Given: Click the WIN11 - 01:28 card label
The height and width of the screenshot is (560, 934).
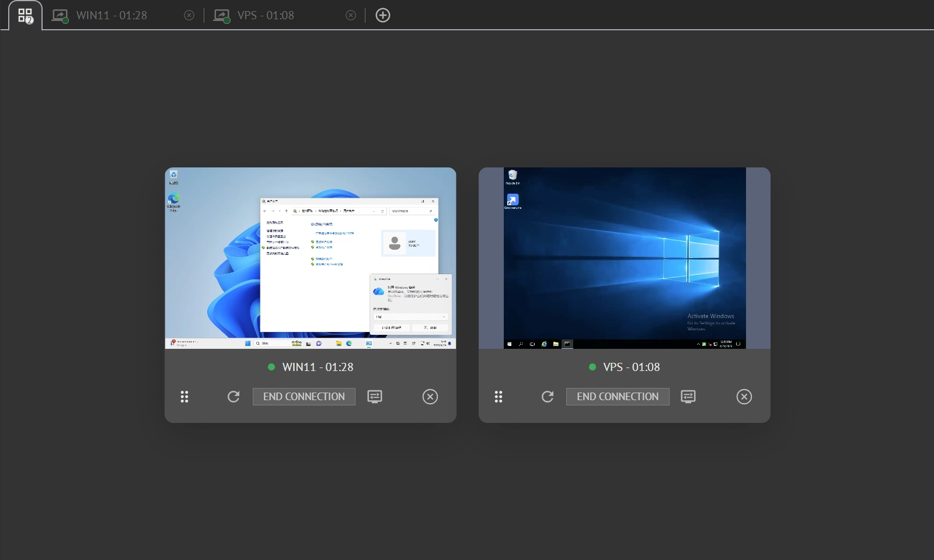Looking at the screenshot, I should [x=318, y=367].
